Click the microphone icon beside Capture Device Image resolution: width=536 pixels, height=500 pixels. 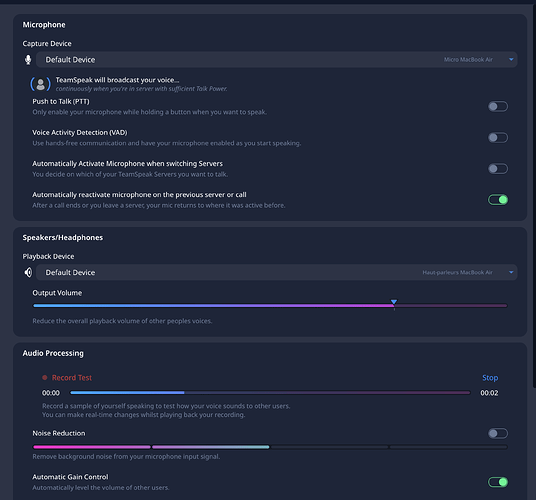[28, 60]
